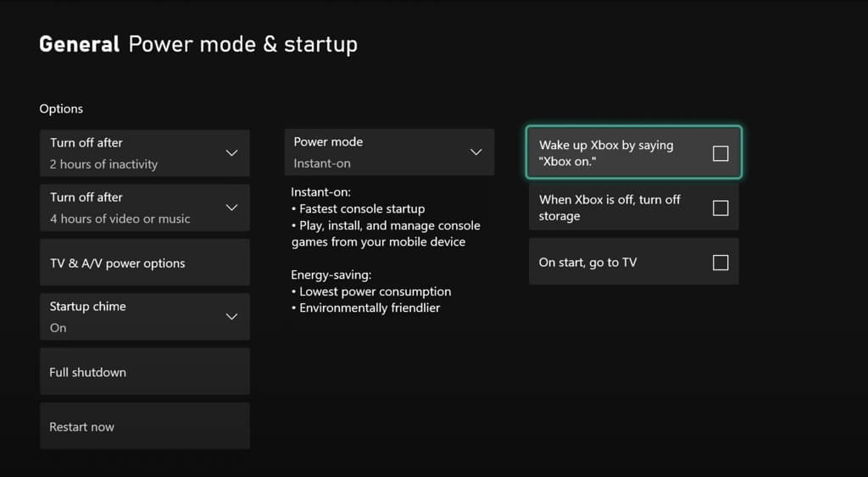Click the 'General' heading
868x477 pixels.
(80, 44)
